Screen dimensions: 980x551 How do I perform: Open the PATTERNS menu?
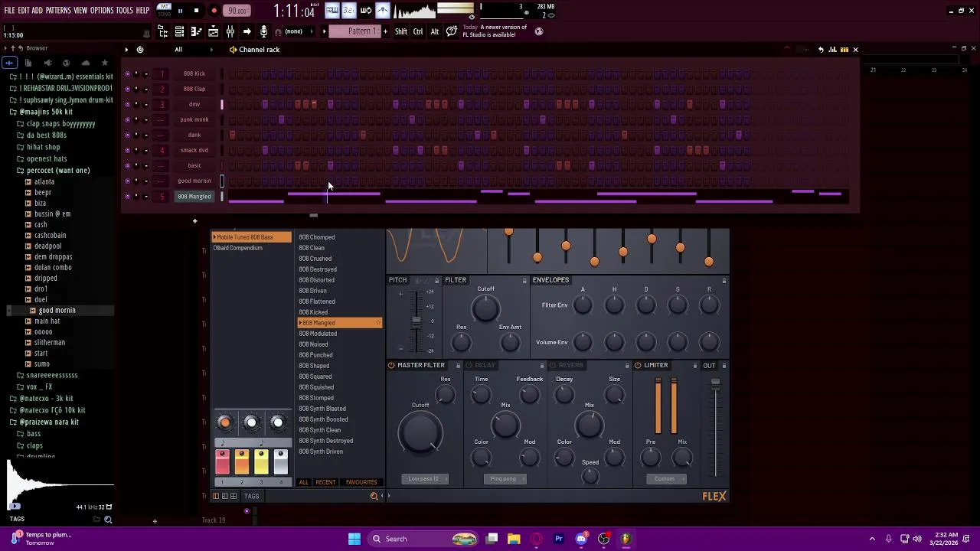58,11
